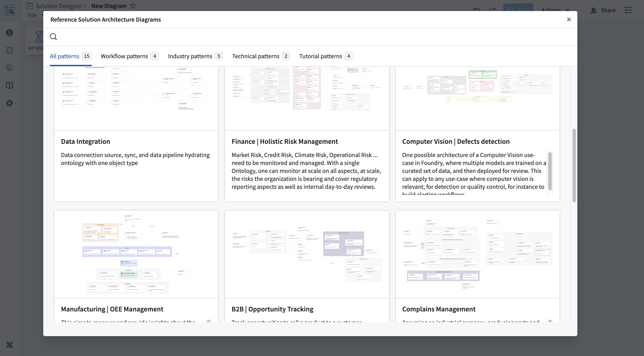Click Computer Vision description scrollbar
The height and width of the screenshot is (356, 644).
[x=550, y=171]
